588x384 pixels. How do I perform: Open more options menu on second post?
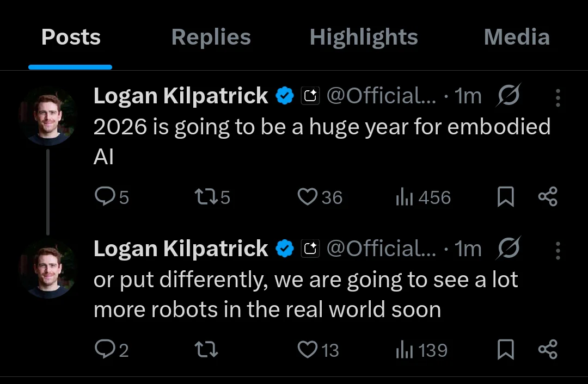(558, 250)
